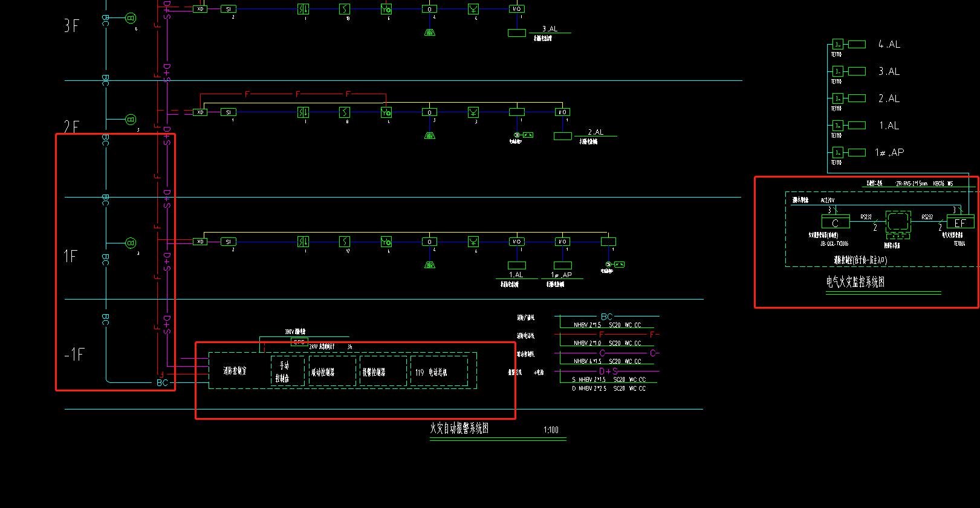Select the 1F hydrant button Y symbol

point(473,242)
